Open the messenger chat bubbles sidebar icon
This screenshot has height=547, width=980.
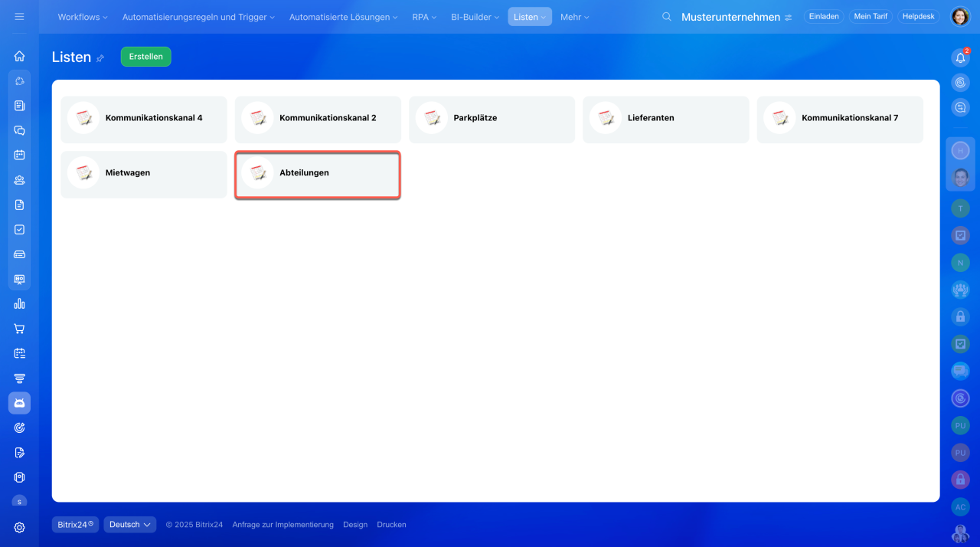pyautogui.click(x=19, y=130)
